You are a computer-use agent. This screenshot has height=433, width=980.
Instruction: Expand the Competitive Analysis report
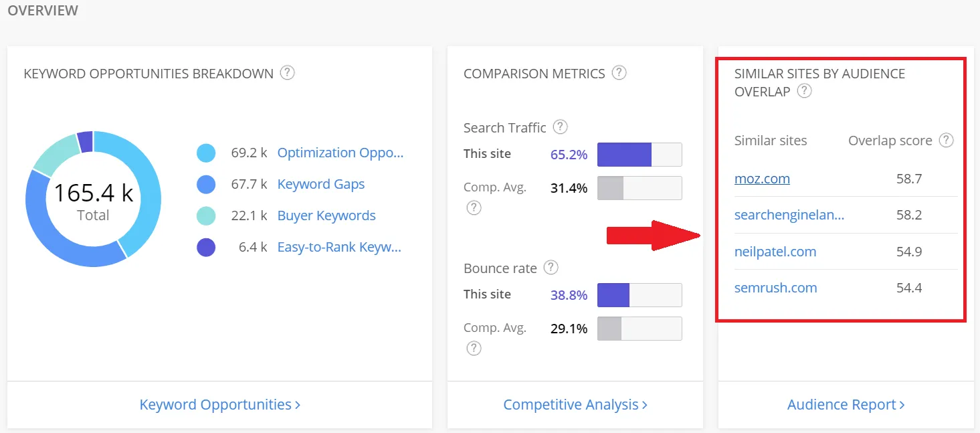coord(575,405)
